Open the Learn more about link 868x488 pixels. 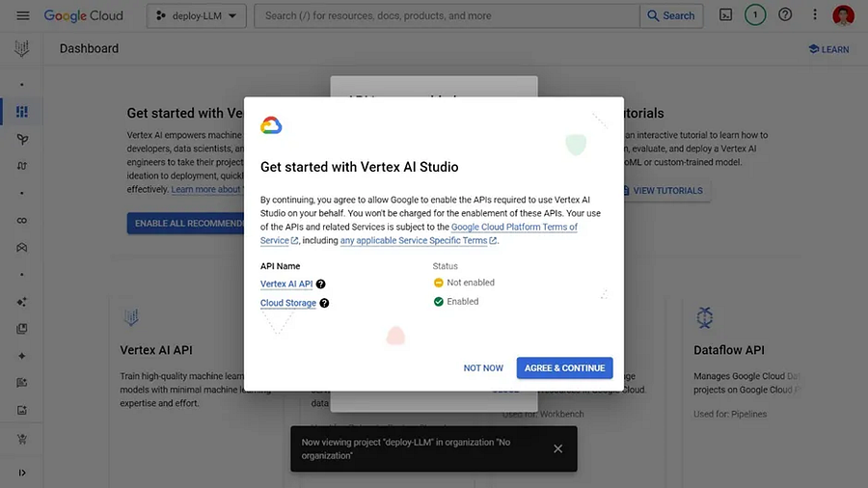[x=207, y=189]
